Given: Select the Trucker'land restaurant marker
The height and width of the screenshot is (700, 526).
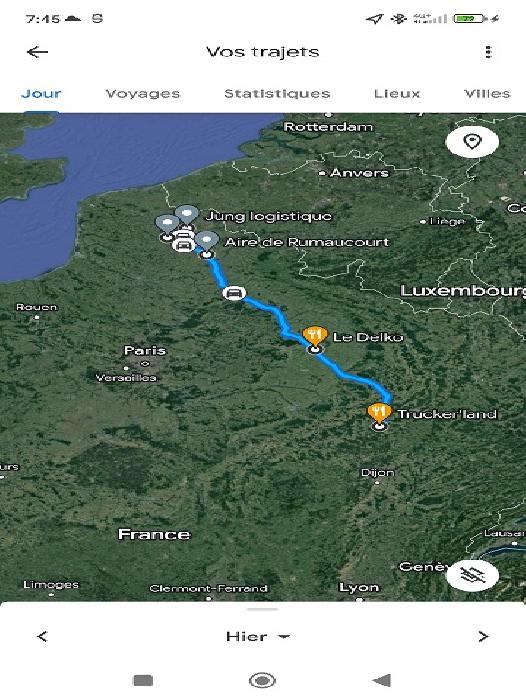Looking at the screenshot, I should click(x=379, y=413).
